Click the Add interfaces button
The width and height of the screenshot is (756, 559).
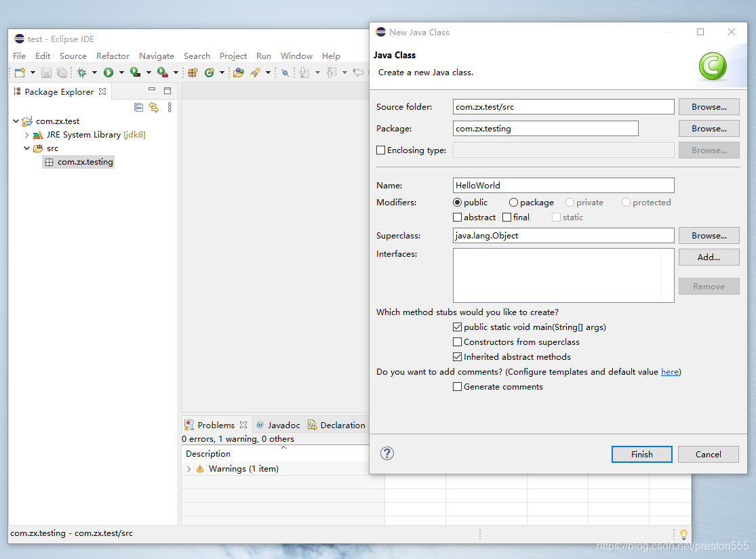pyautogui.click(x=709, y=257)
